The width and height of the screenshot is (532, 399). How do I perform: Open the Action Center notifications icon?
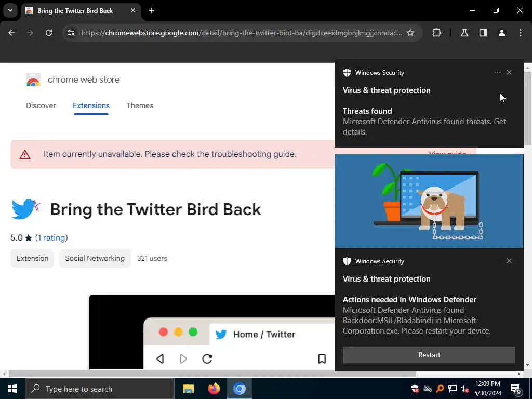pos(515,389)
